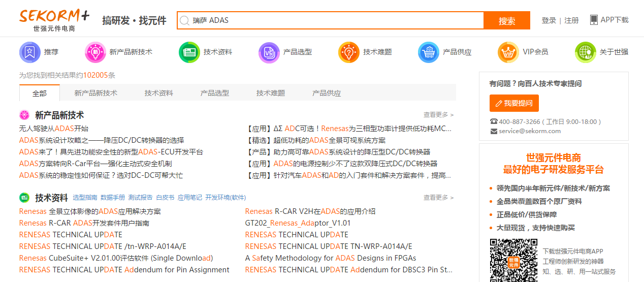Image resolution: width=644 pixels, height=282 pixels.
Task: Open TECHNICAL UPDATE Addendum for DBSC3 Pin
Action: tap(349, 270)
